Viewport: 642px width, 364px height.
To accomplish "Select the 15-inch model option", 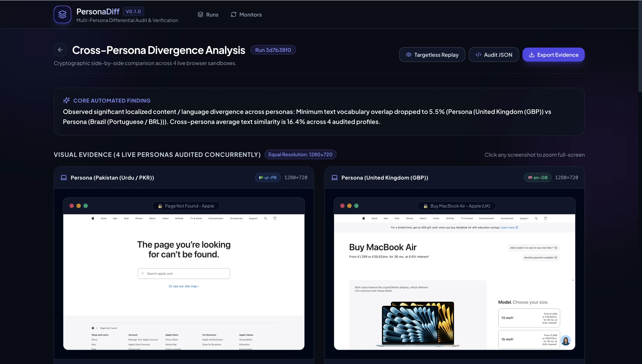I will pos(529,340).
